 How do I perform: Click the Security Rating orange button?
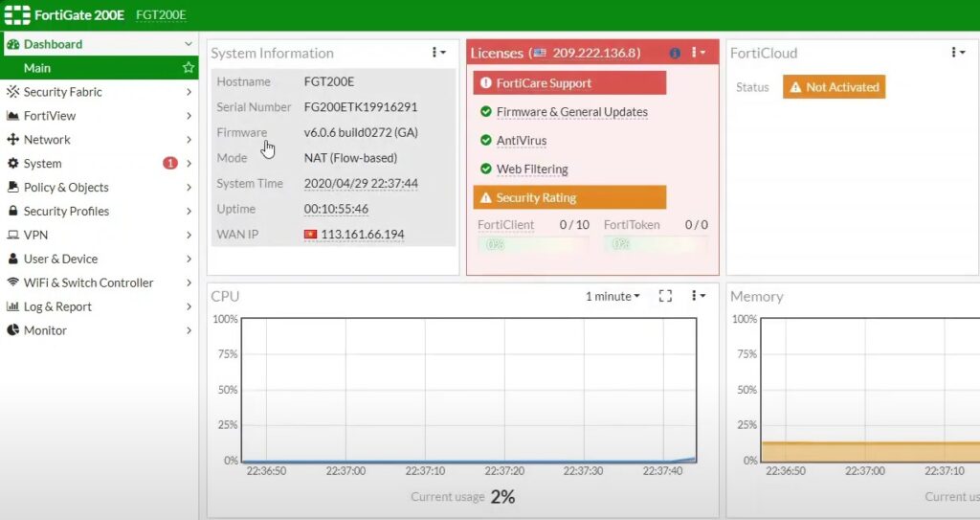(569, 197)
